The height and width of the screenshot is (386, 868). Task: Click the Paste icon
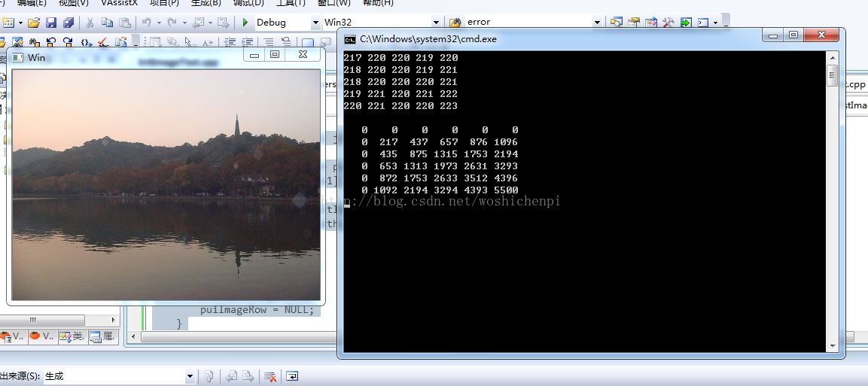pyautogui.click(x=125, y=23)
